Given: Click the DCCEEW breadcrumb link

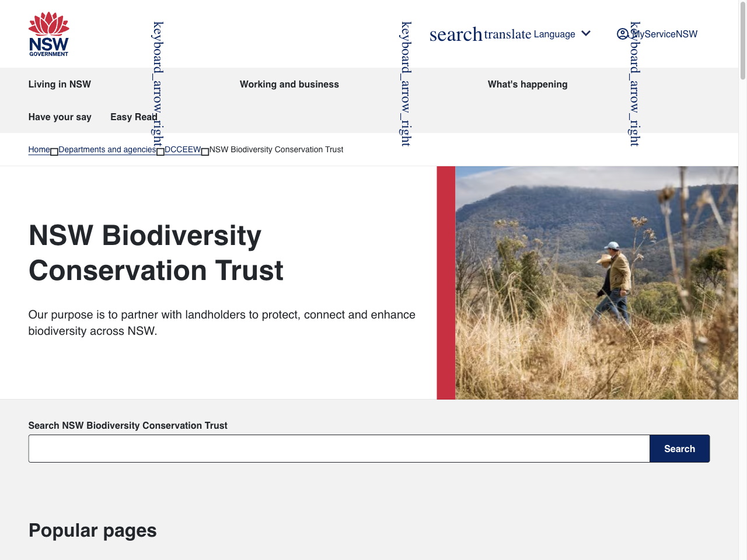Looking at the screenshot, I should tap(182, 149).
